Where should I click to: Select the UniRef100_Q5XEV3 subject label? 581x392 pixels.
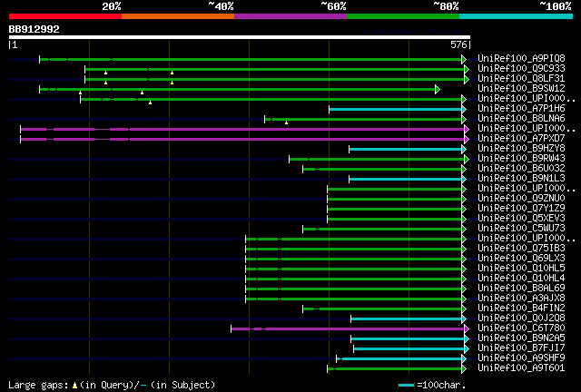coord(521,218)
